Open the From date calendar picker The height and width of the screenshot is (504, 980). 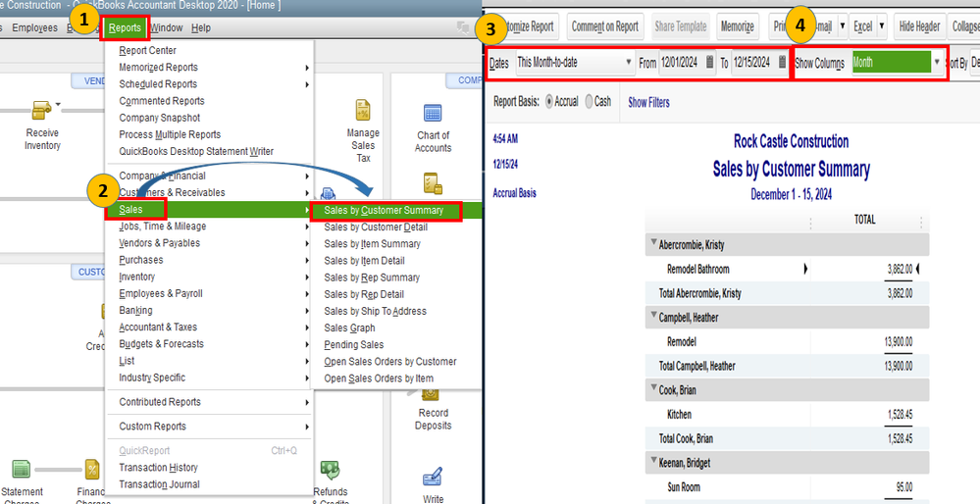pos(709,62)
